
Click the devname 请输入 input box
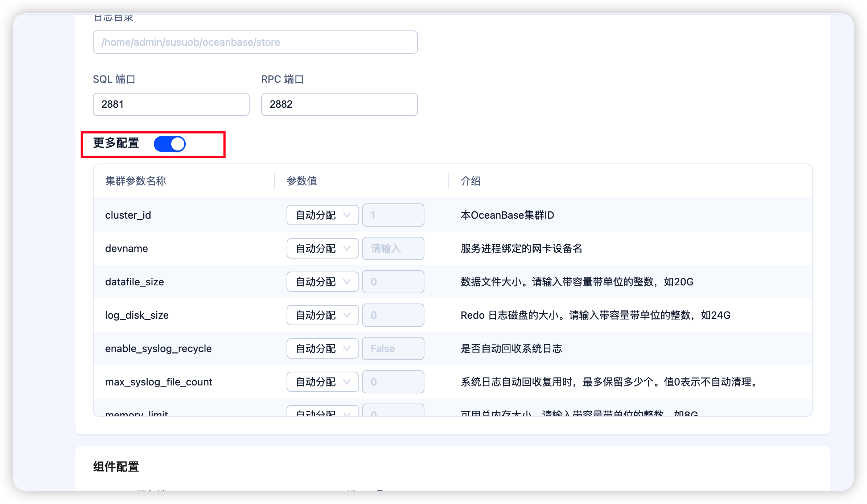point(393,248)
